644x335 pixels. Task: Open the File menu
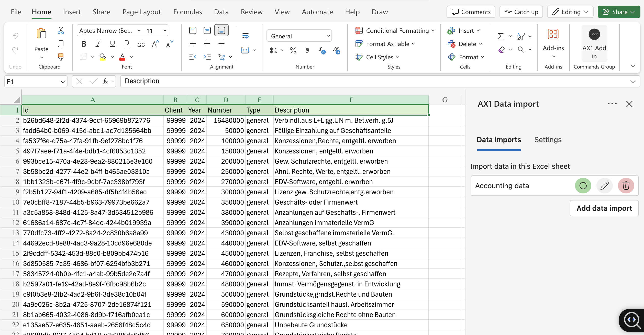point(16,12)
